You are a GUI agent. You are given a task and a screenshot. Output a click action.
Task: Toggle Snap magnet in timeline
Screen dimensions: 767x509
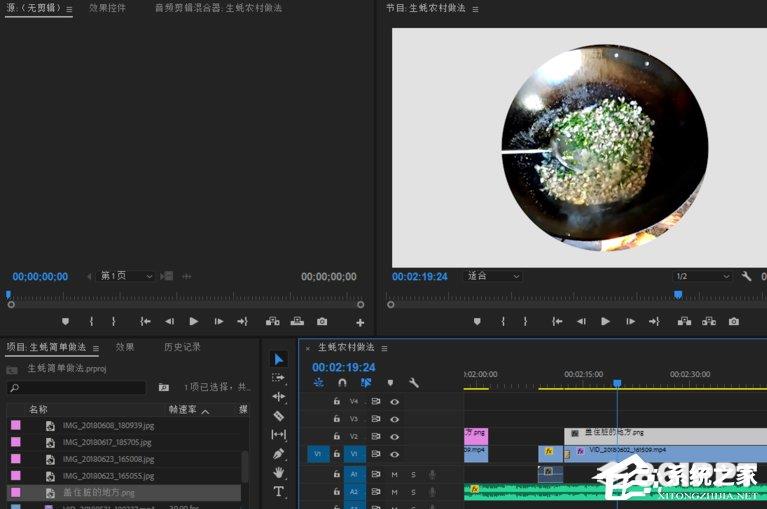pos(342,383)
